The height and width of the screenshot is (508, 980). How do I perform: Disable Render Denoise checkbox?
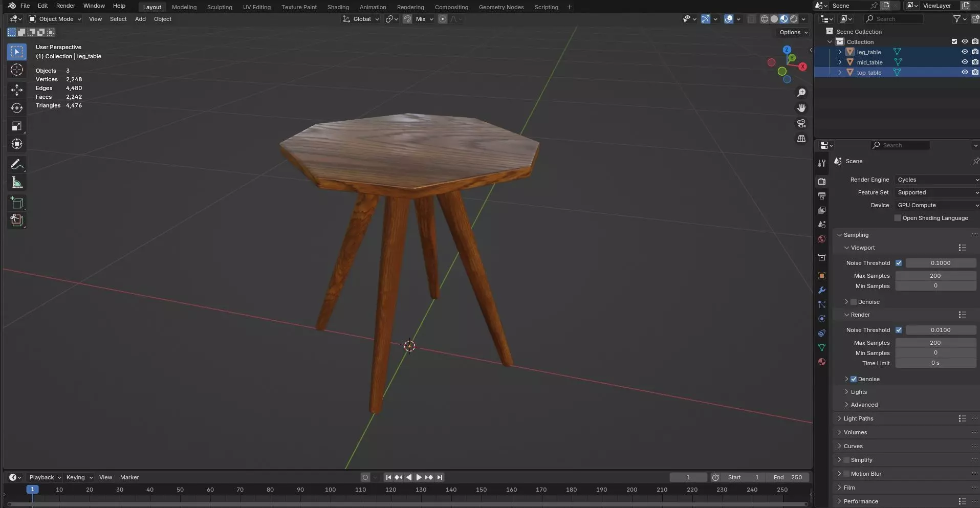point(854,379)
